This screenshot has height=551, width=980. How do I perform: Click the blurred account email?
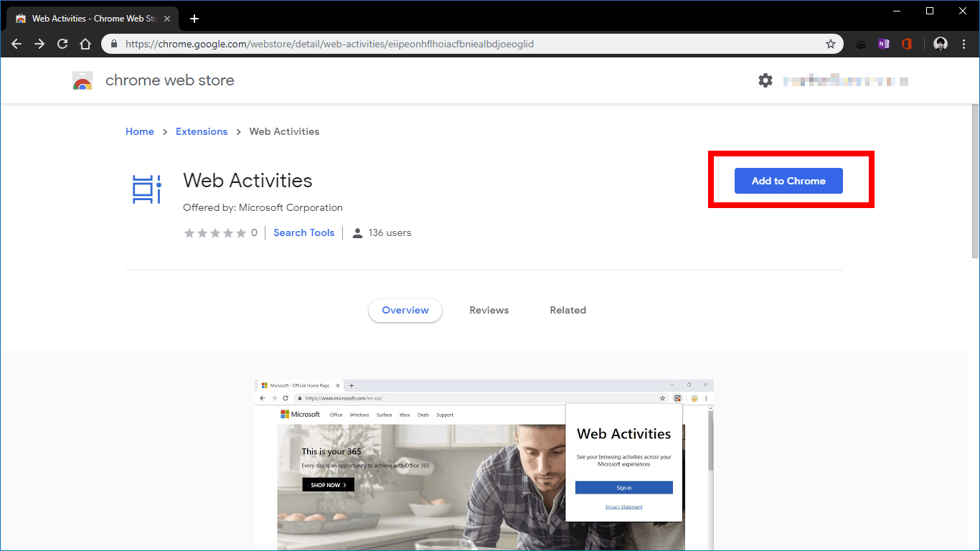846,81
